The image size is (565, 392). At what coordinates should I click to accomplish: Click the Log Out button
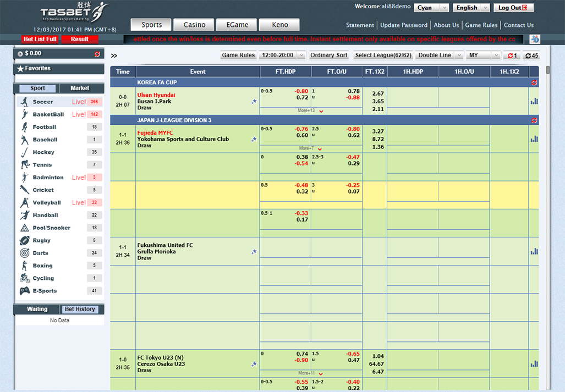(x=513, y=8)
